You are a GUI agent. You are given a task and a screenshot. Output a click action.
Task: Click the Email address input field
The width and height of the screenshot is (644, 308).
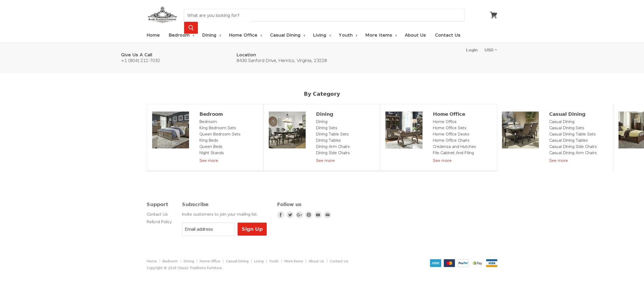(x=208, y=229)
